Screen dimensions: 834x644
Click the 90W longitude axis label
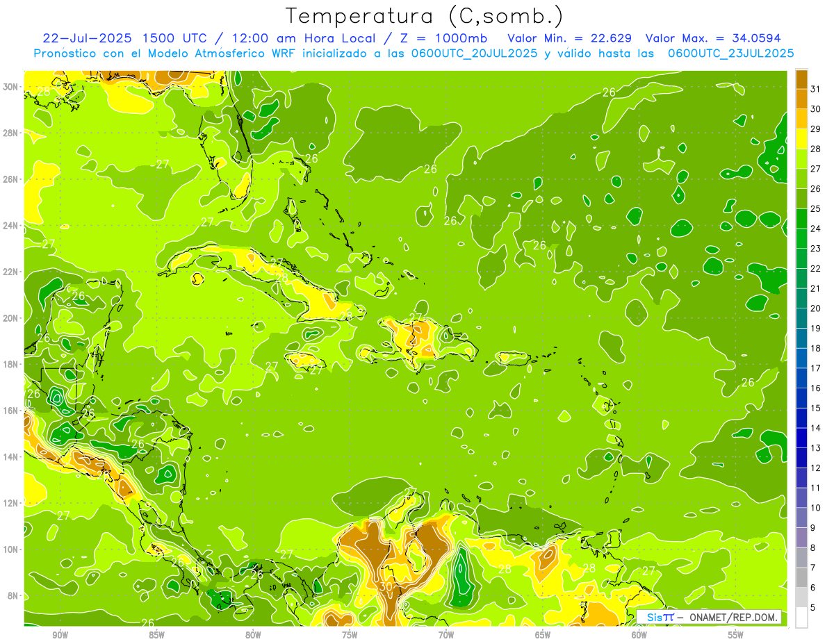pyautogui.click(x=60, y=634)
